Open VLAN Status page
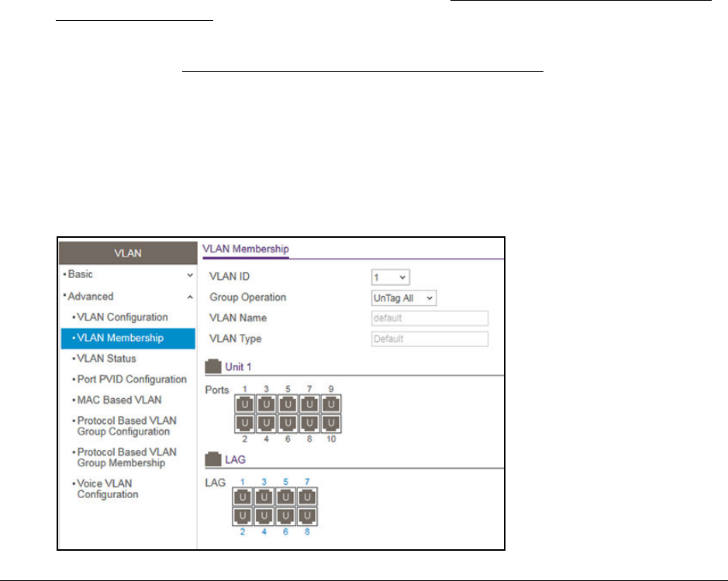 coord(107,359)
